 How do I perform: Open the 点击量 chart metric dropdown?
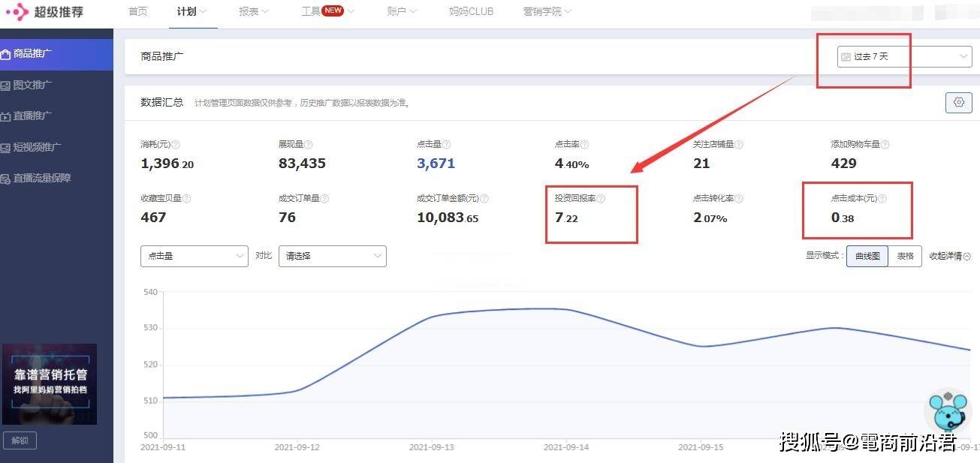pos(194,256)
